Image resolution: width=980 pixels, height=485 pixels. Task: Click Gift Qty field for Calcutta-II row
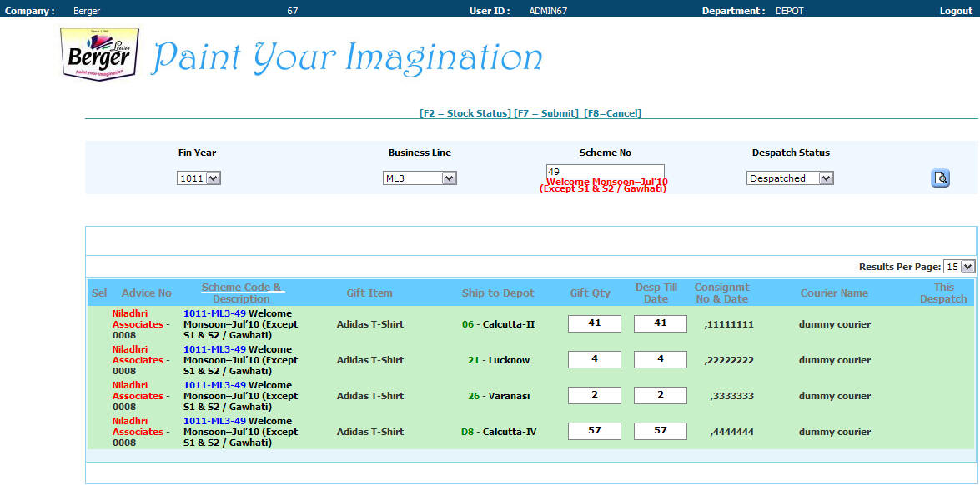tap(595, 323)
